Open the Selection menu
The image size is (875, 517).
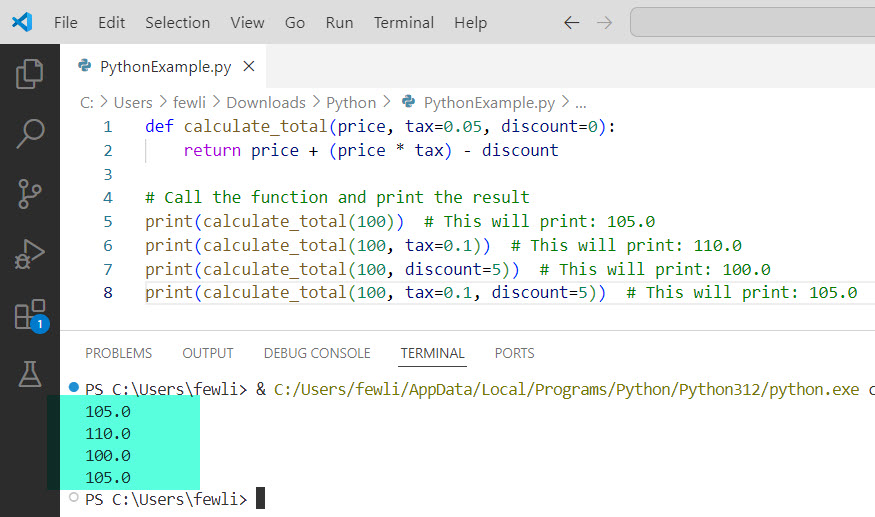coord(177,23)
